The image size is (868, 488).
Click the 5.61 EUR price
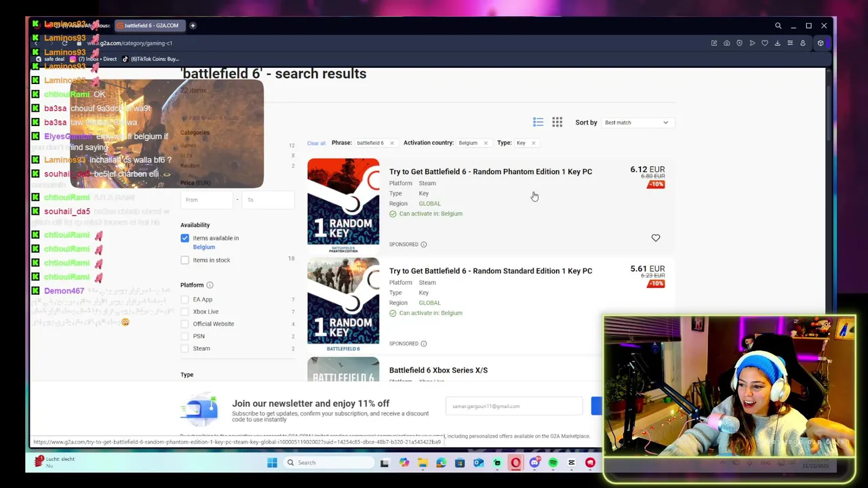[x=647, y=269]
